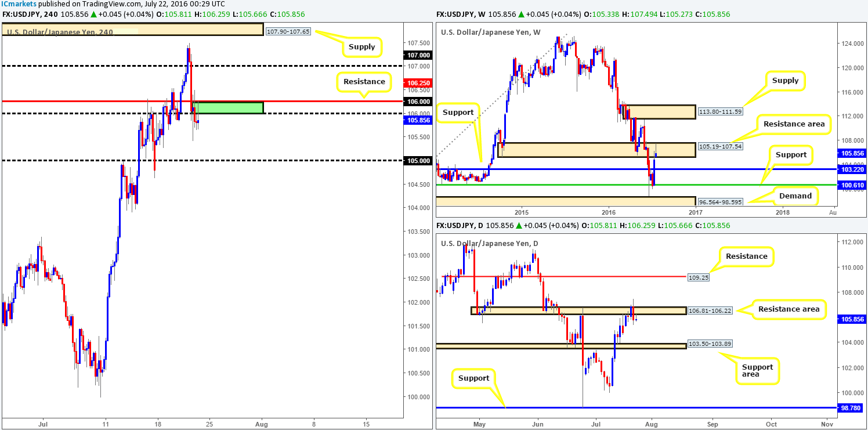This screenshot has height=430, width=868.
Task: Select the 109.25 resistance price label
Action: pos(698,278)
